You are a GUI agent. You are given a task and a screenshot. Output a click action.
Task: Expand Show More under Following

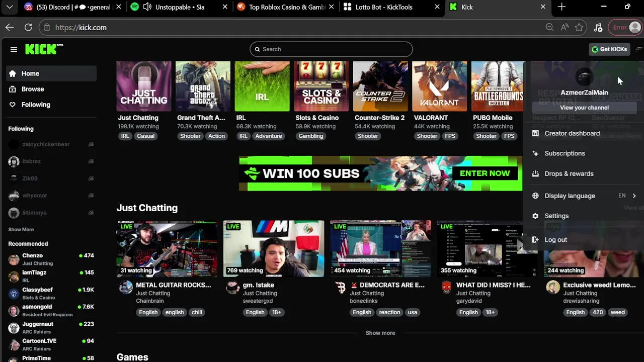coord(21,229)
